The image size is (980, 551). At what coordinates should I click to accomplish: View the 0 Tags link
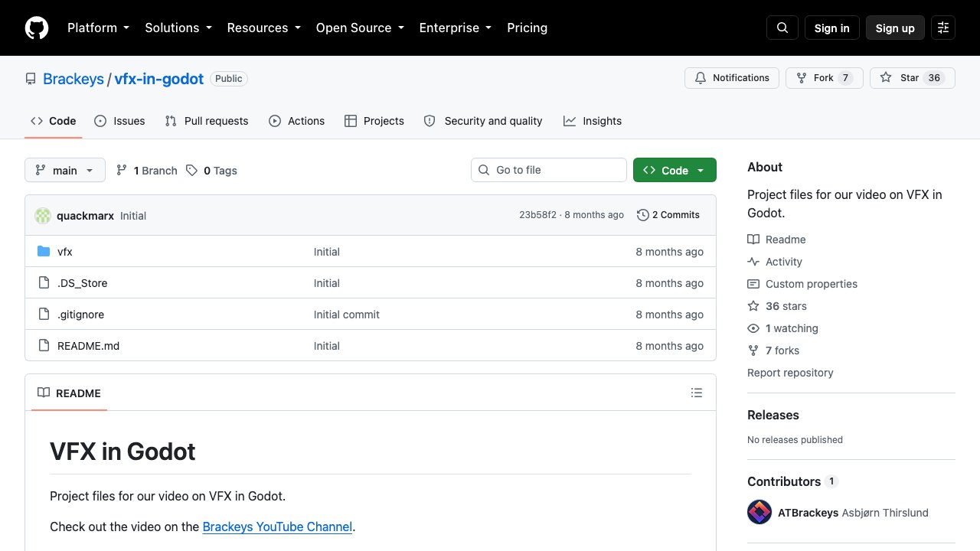(x=212, y=171)
